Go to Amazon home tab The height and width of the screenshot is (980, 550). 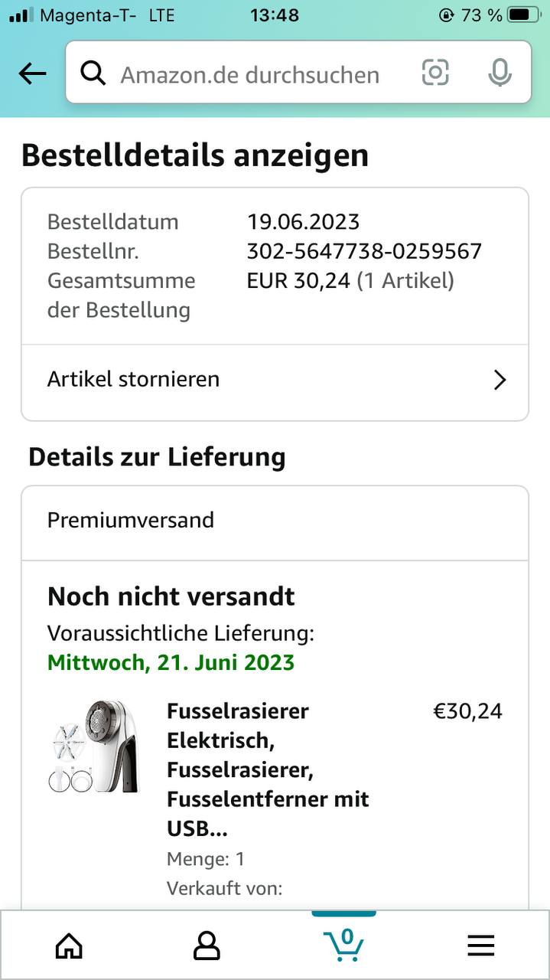tap(69, 946)
